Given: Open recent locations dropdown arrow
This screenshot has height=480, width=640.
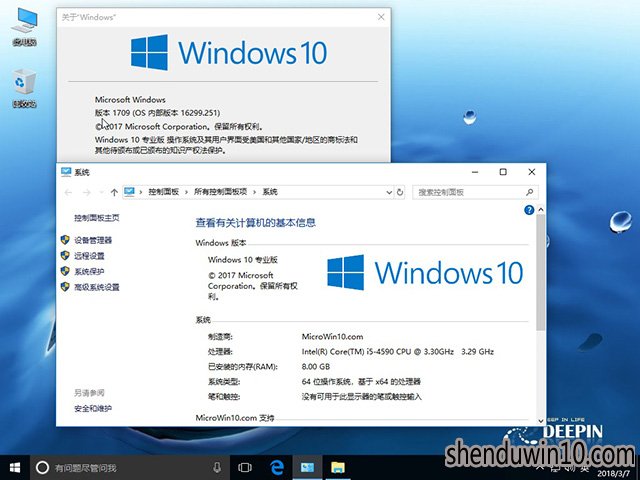Looking at the screenshot, I should click(101, 192).
